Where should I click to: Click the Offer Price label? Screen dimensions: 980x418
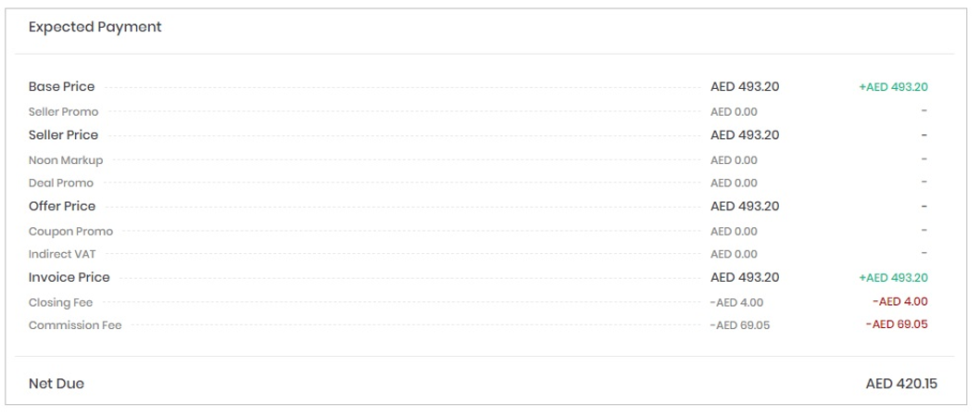(x=62, y=206)
